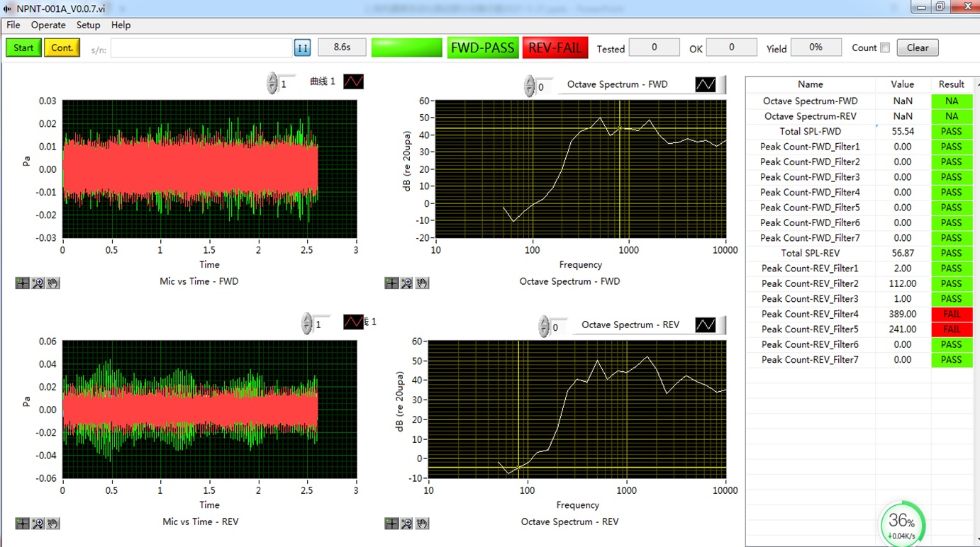The image size is (980, 547).
Task: Click the red plot swatch for 曲线 1 legend
Action: click(x=353, y=81)
